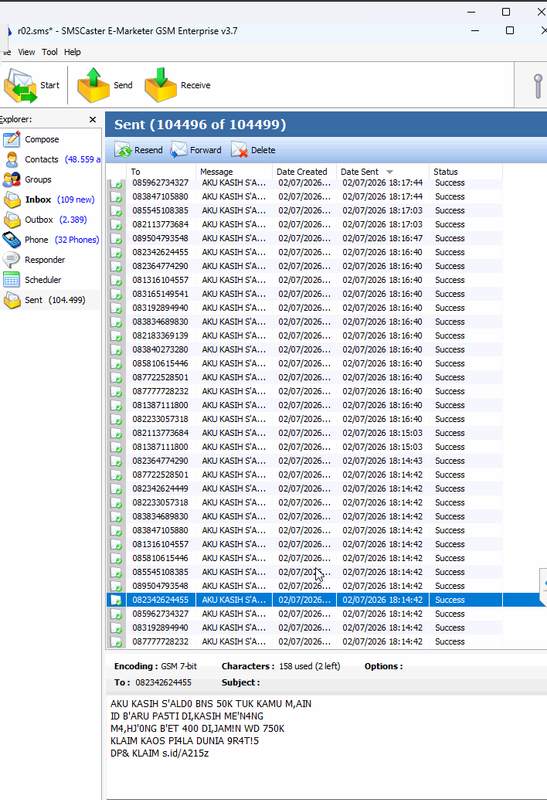Select number 087777728232 sent at 18:14:42

(160, 641)
